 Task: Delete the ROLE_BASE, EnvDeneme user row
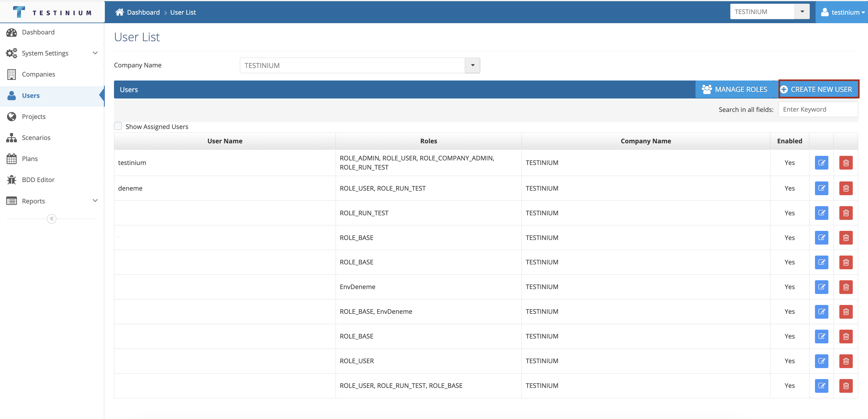[x=845, y=311]
